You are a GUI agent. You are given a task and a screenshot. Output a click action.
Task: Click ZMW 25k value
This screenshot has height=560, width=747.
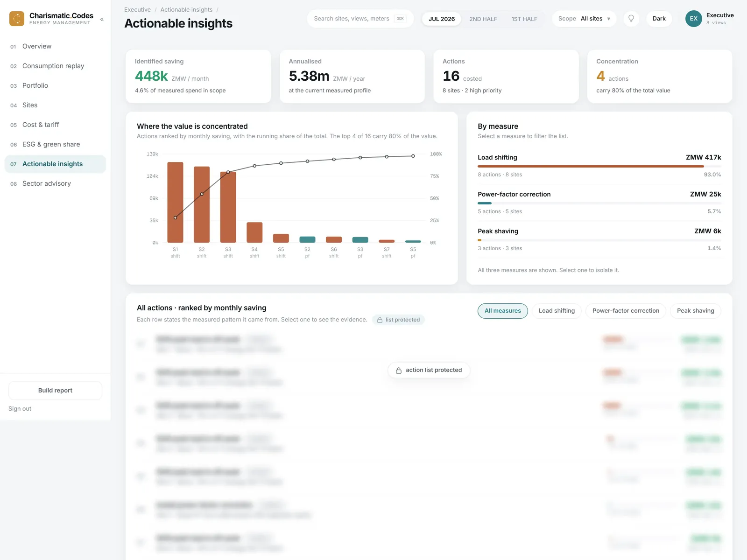click(705, 194)
